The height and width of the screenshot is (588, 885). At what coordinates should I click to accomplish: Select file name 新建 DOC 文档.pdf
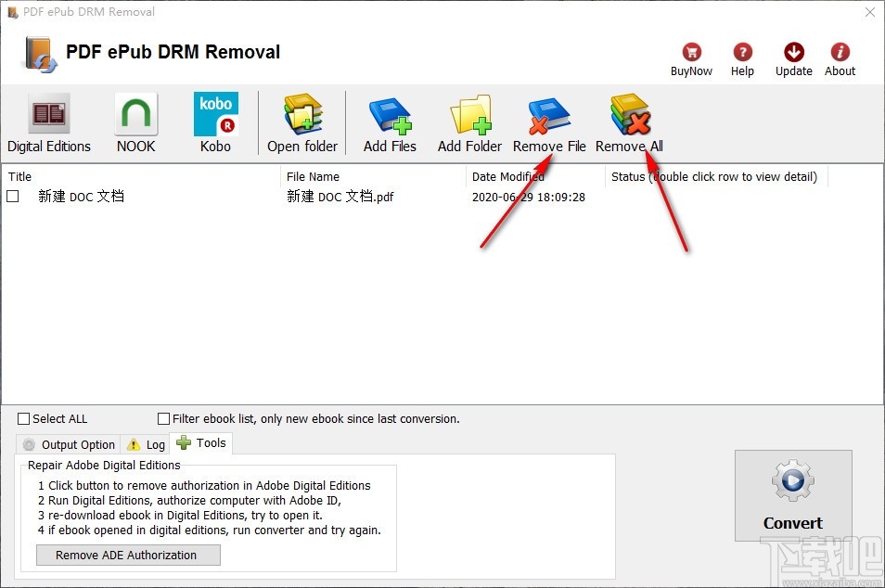(340, 197)
